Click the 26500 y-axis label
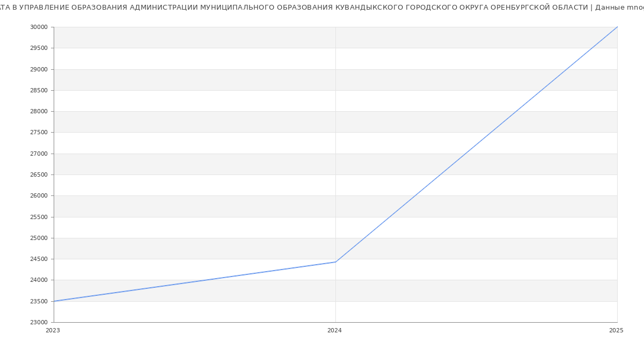 (x=39, y=175)
